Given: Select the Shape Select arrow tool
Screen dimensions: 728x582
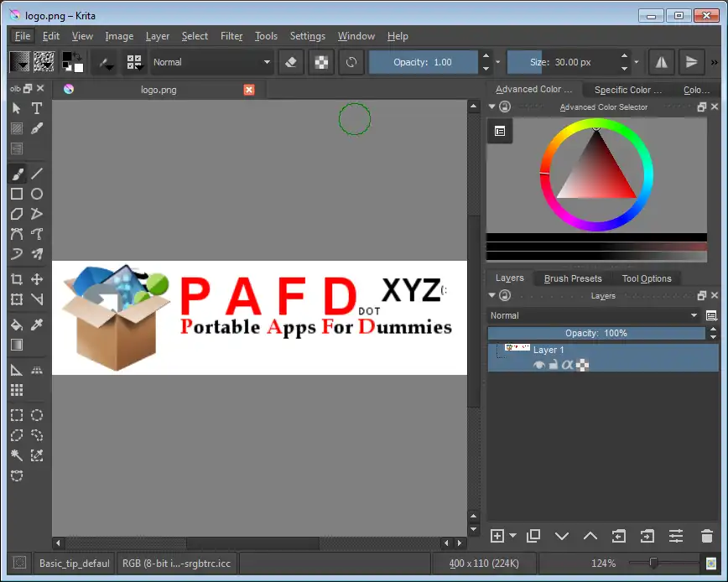Looking at the screenshot, I should tap(17, 108).
